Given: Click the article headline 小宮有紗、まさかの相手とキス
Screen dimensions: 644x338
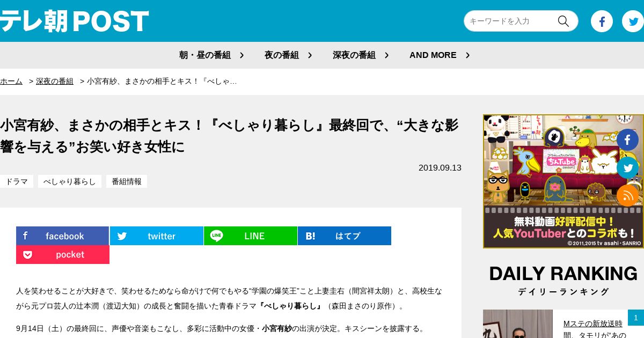Looking at the screenshot, I should pos(230,136).
